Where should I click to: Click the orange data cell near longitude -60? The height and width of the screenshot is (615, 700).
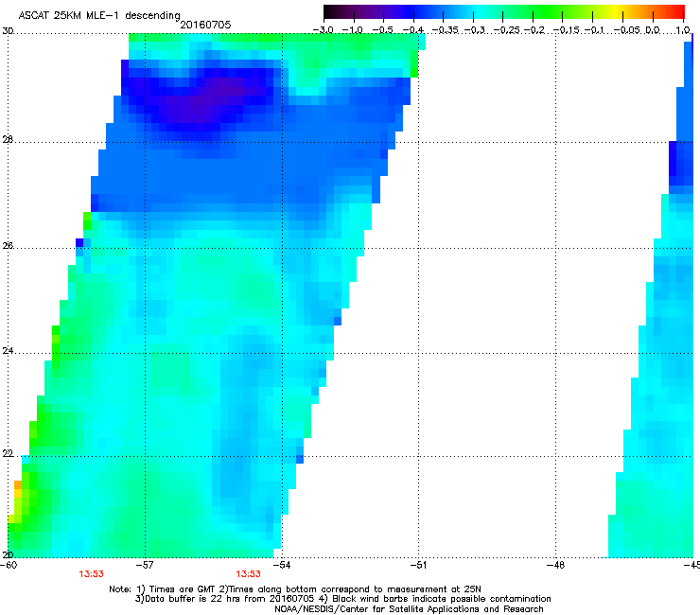point(18,485)
